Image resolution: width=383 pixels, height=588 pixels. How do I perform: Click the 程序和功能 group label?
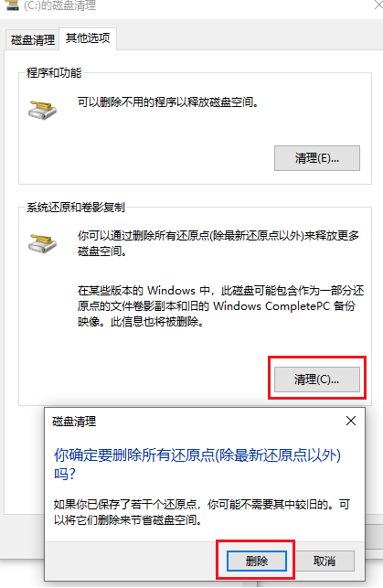coord(54,73)
